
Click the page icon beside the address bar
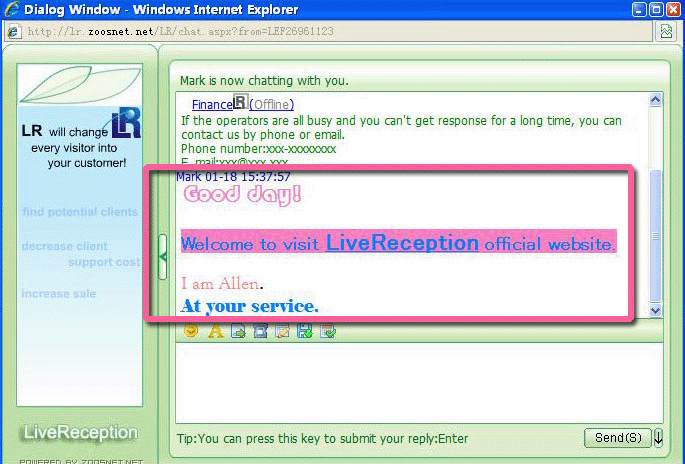click(x=666, y=31)
